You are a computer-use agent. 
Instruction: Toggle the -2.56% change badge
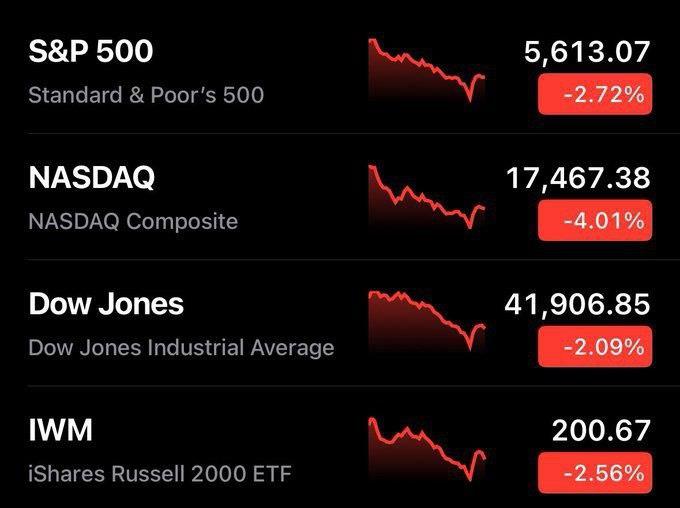595,473
